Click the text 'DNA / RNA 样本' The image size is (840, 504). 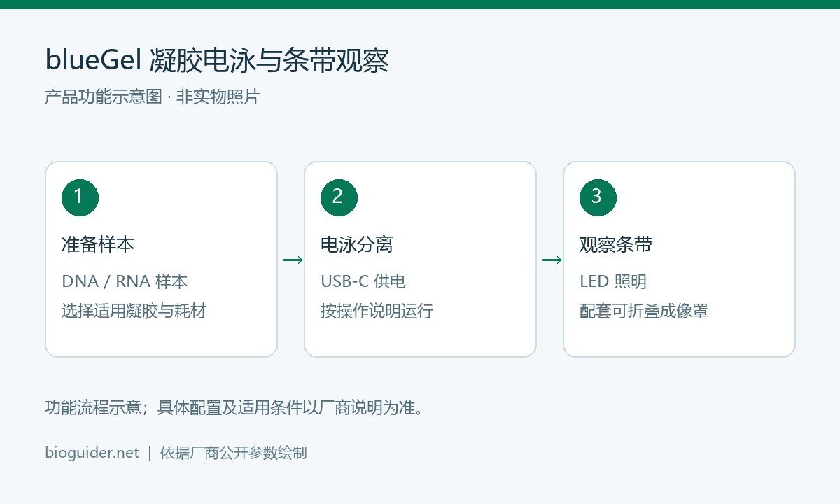(125, 282)
